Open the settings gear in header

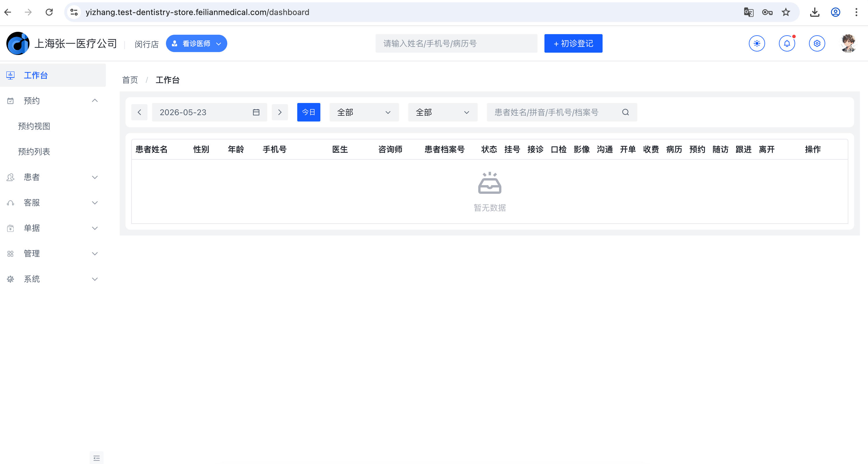click(x=817, y=43)
